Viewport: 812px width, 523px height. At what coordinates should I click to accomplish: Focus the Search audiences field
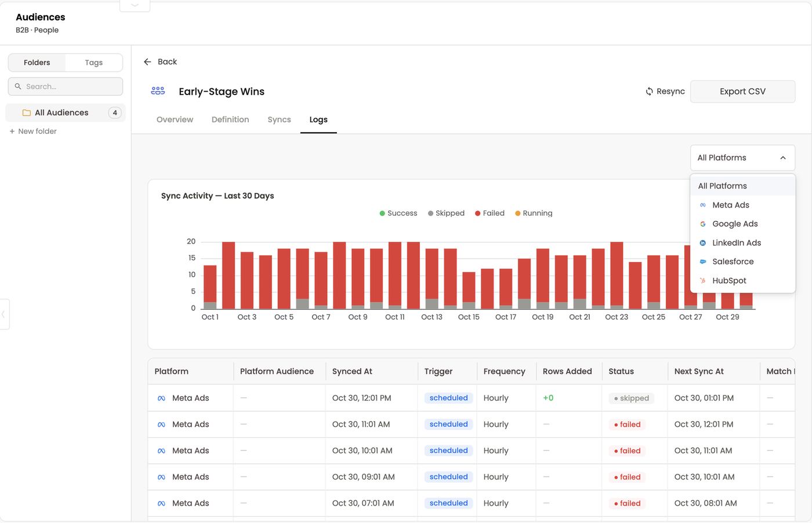66,86
